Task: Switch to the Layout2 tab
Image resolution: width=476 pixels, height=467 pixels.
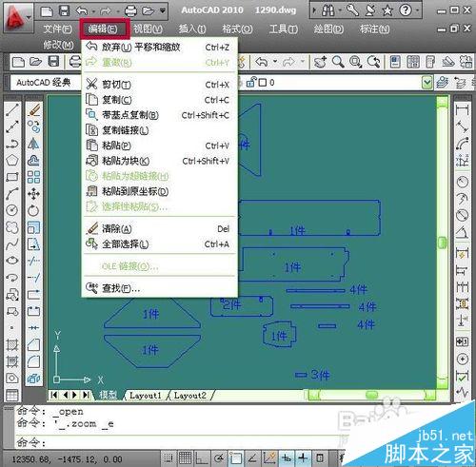Action: pyautogui.click(x=189, y=396)
